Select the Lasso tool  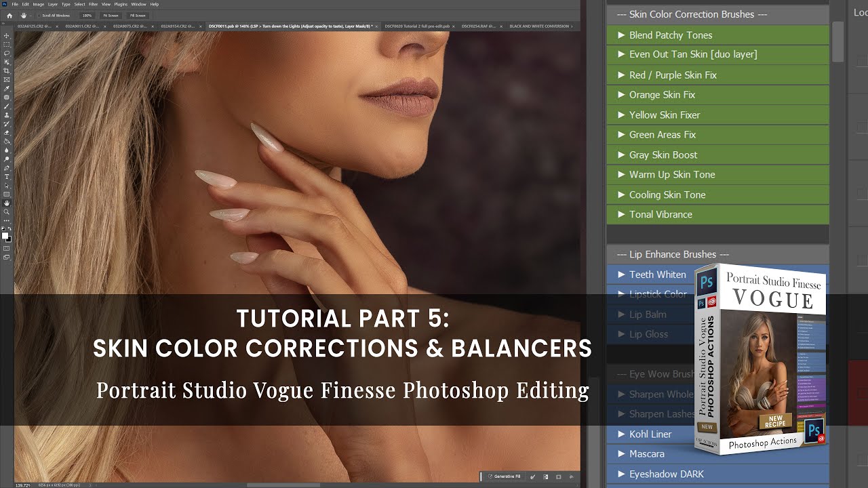7,52
